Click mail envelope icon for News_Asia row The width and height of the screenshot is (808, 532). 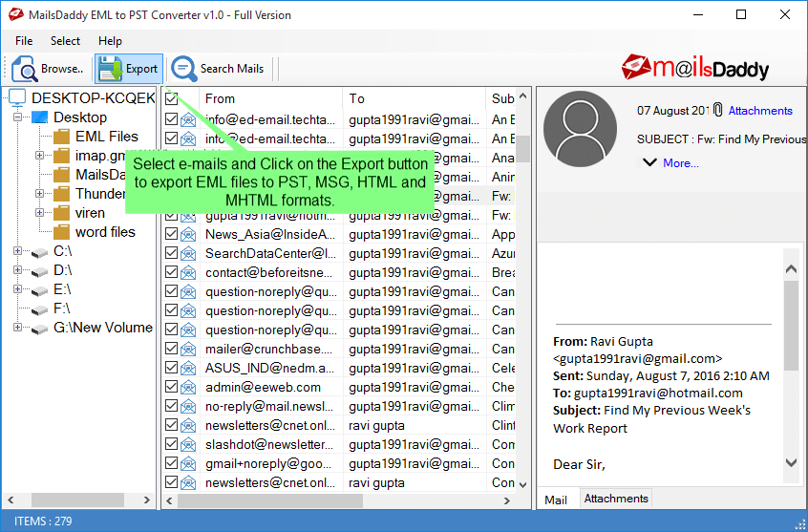(188, 235)
